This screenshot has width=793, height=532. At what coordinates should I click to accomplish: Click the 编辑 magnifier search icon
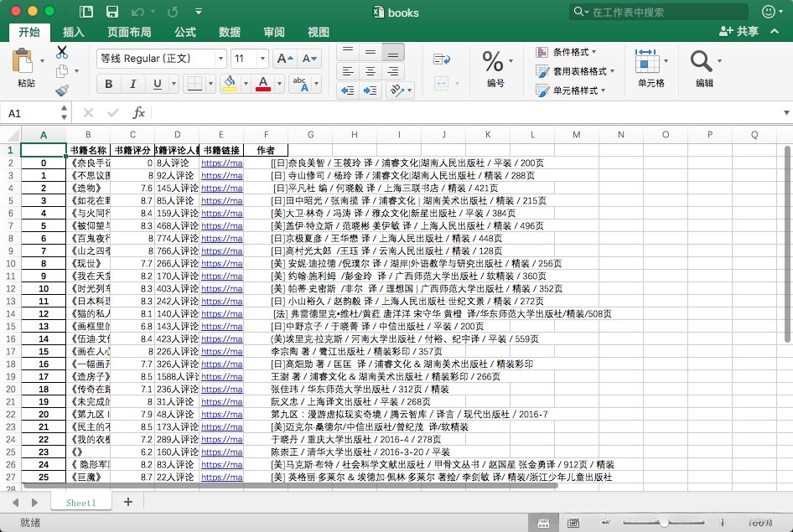point(701,61)
